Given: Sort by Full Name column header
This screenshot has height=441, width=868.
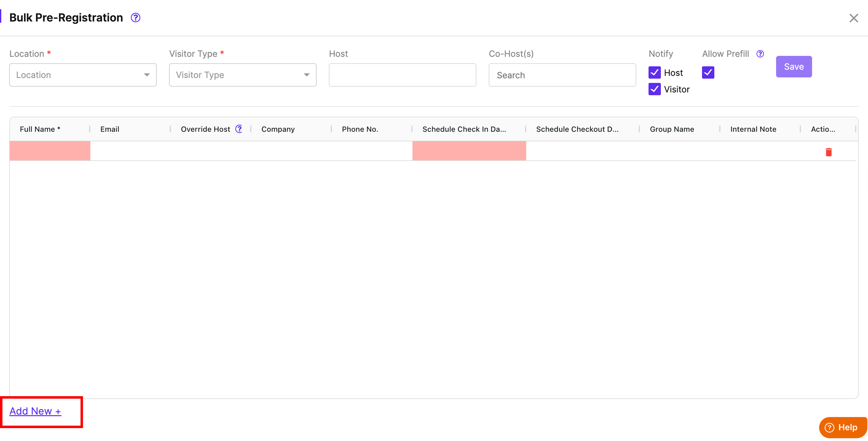Looking at the screenshot, I should pos(40,129).
